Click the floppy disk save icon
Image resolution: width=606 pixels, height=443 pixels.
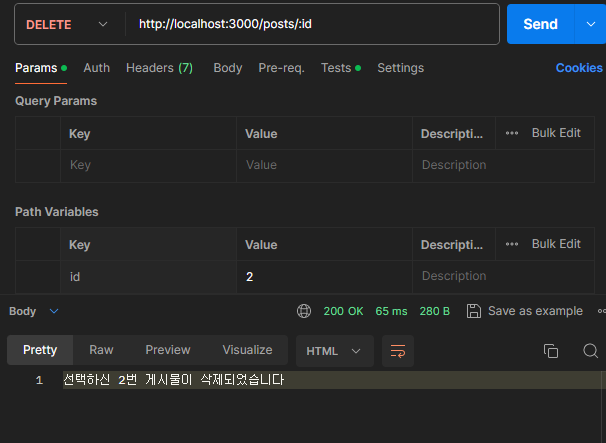pos(473,311)
